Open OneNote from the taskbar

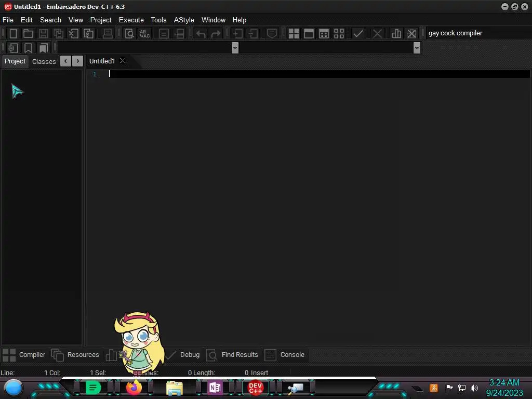(215, 388)
